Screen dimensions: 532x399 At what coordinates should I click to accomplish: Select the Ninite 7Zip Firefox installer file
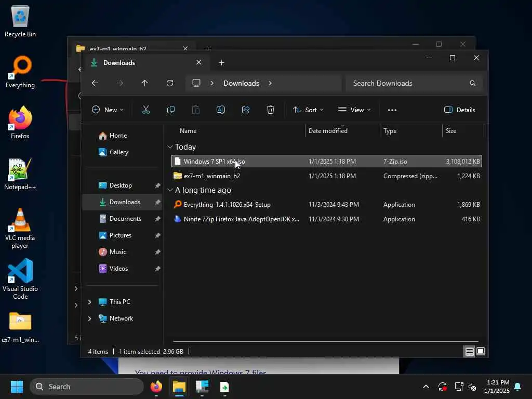pyautogui.click(x=326, y=219)
